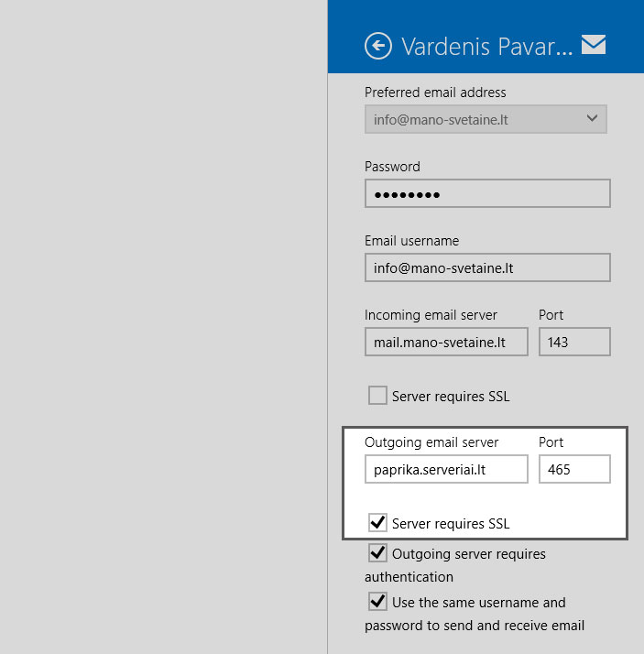
Task: Click the incoming Port field showing 143
Action: click(x=574, y=343)
